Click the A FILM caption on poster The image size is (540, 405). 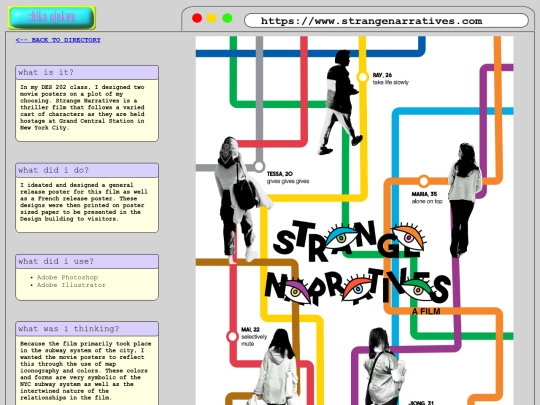coord(426,311)
